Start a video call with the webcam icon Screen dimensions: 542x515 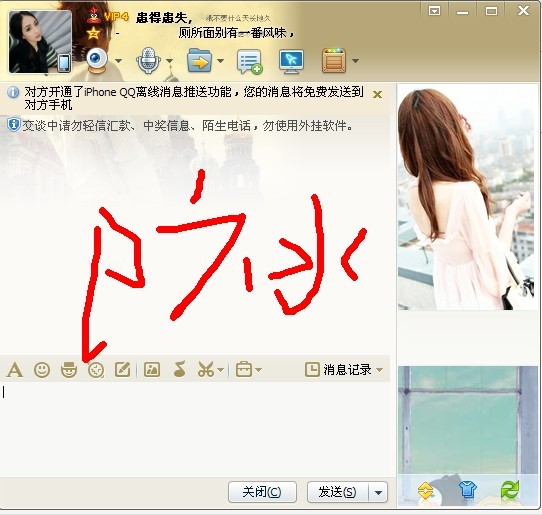pos(97,60)
